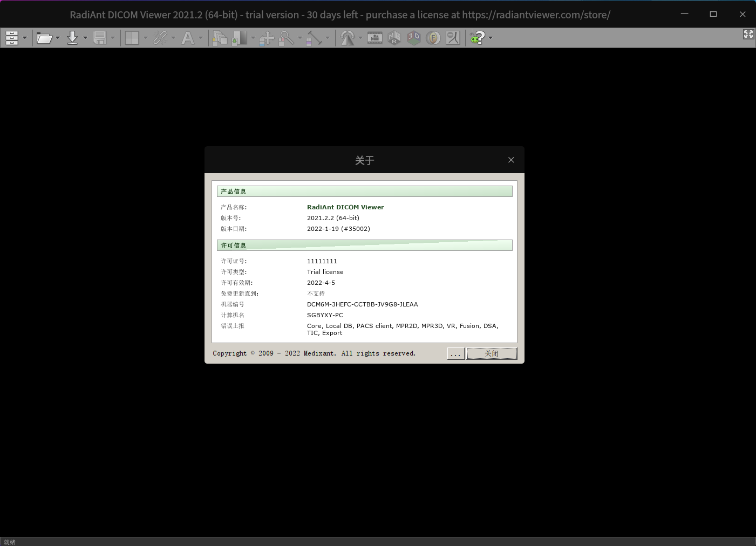
Task: Click the 关闭 button
Action: pos(492,353)
